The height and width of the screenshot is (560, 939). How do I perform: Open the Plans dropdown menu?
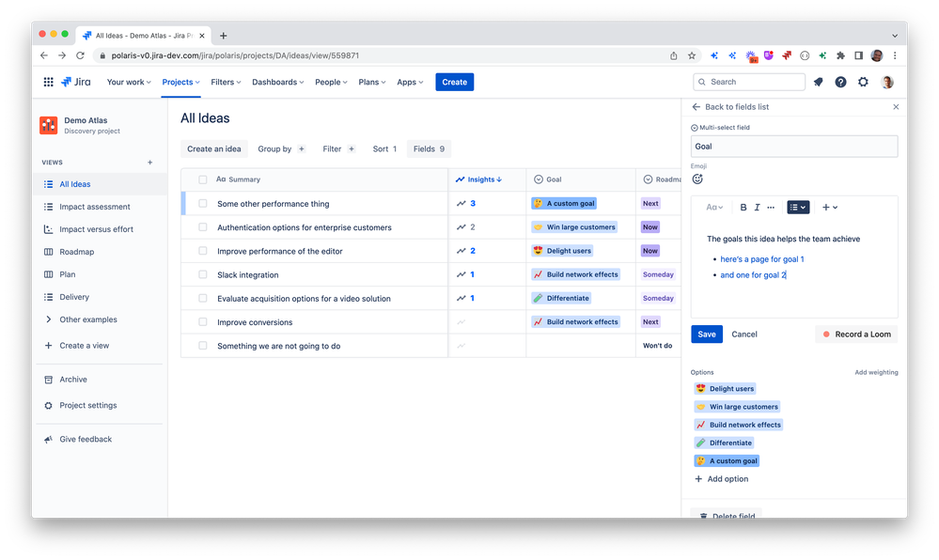click(x=372, y=82)
